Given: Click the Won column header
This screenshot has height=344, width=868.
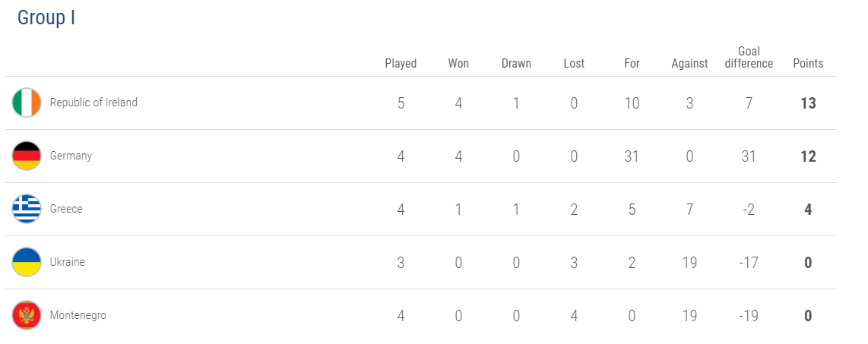Looking at the screenshot, I should pyautogui.click(x=458, y=64).
